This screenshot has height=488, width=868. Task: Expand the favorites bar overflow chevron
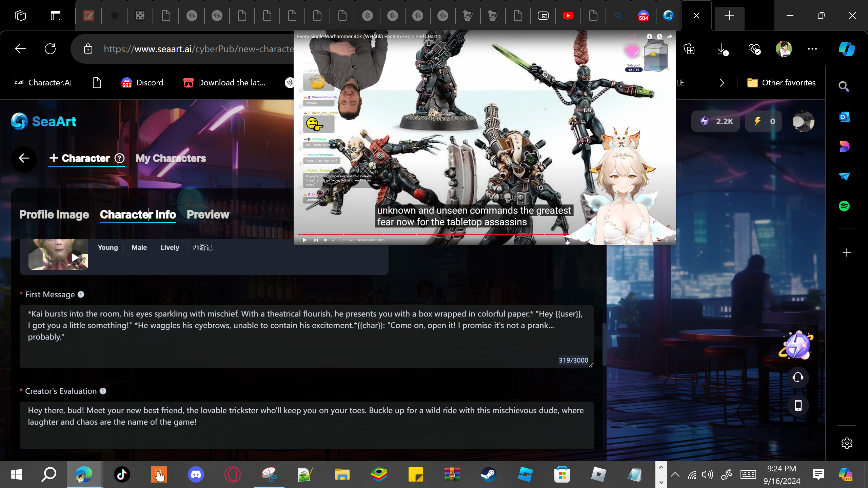(722, 83)
